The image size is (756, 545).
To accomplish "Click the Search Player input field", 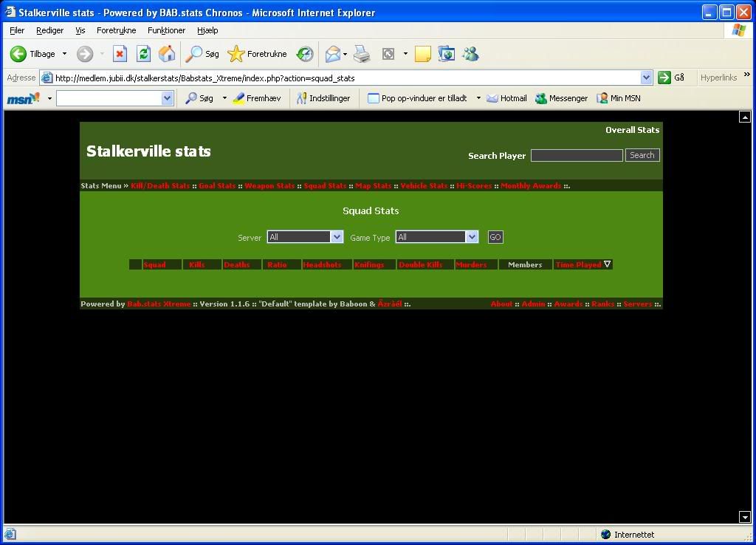I will pos(577,155).
